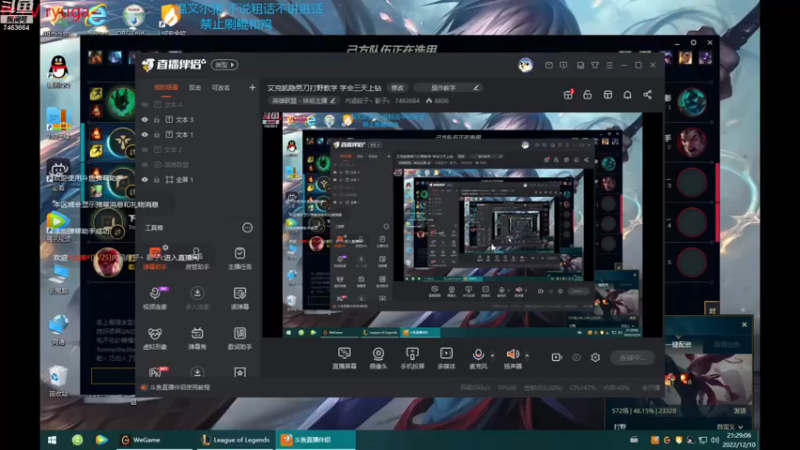Open the 弹幕秀 tool
The height and width of the screenshot is (450, 800).
[x=197, y=338]
